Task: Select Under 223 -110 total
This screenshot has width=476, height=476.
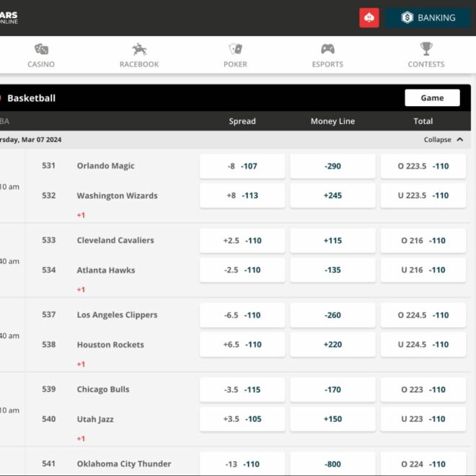Action: click(423, 419)
